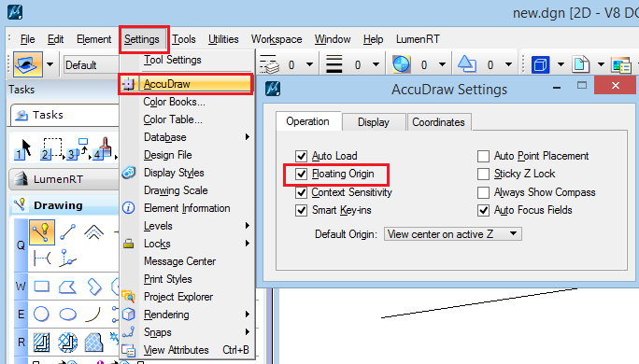Screen dimensions: 639x364
Task: Uncheck the Auto Load checkbox
Action: 301,156
